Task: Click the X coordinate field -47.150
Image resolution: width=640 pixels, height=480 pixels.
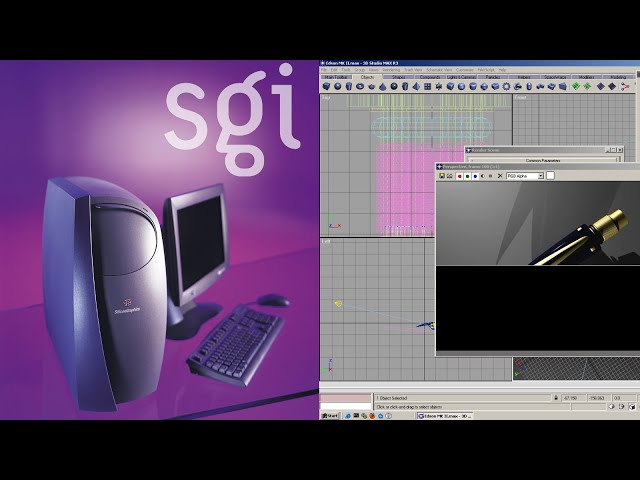Action: point(573,398)
